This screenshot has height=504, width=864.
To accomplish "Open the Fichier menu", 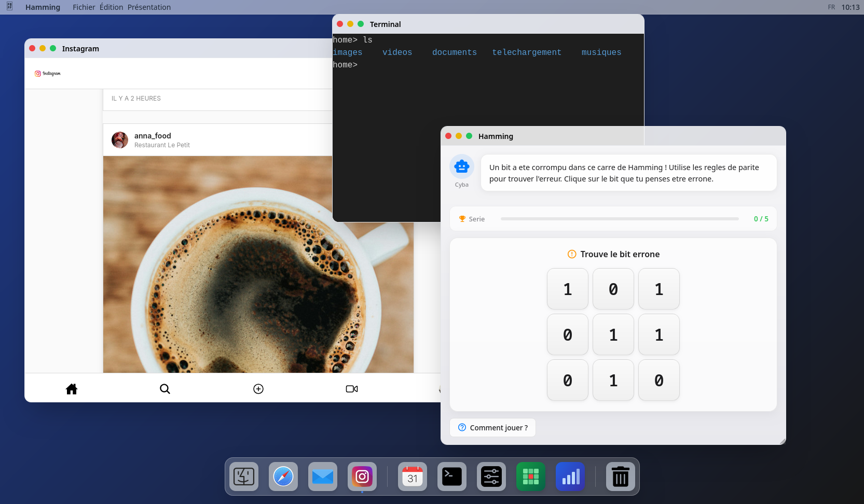I will [84, 7].
